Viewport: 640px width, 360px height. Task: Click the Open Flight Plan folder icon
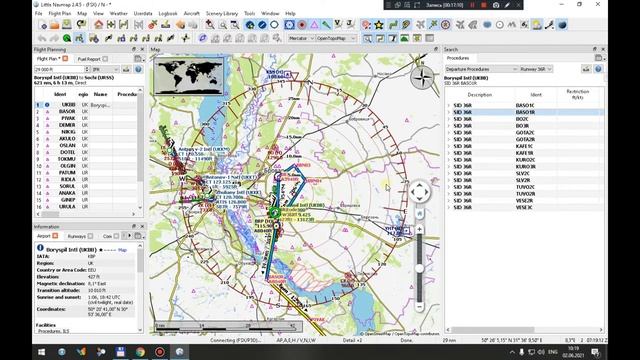pos(55,25)
